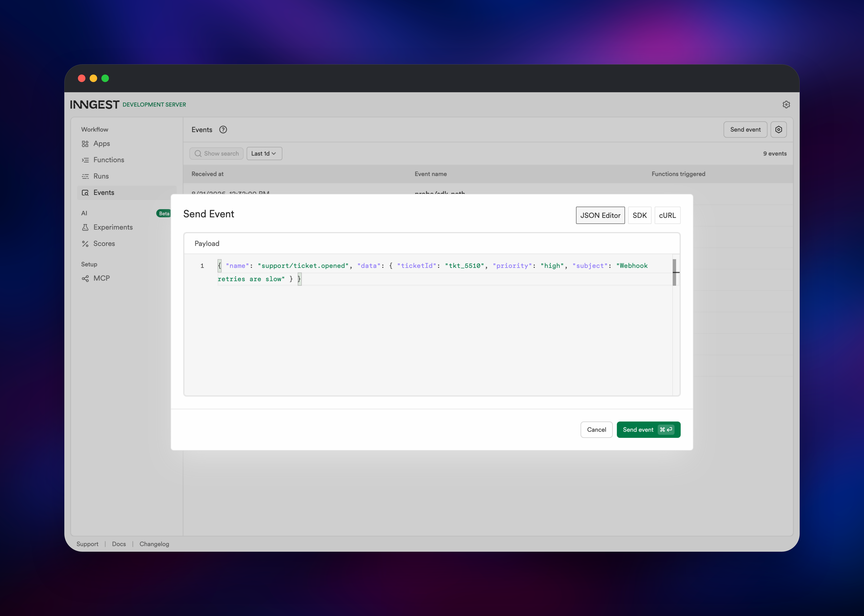
Task: Click inside the JSON payload editor text
Action: (x=433, y=272)
